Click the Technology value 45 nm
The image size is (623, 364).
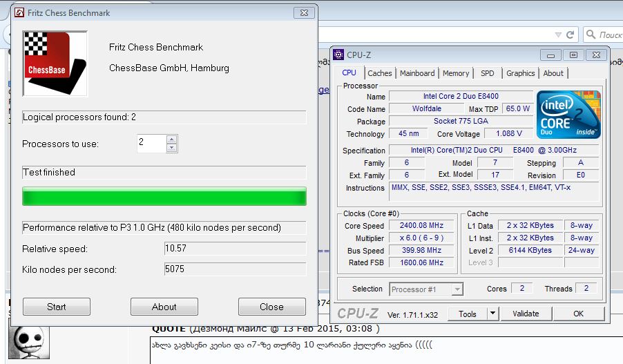408,133
